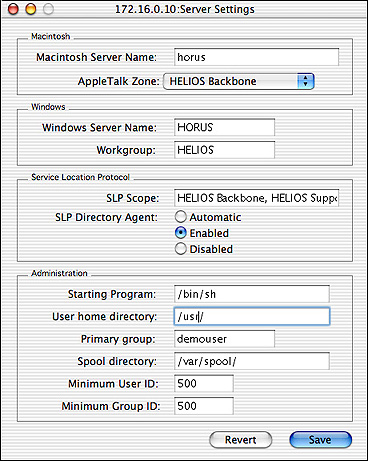Click the Starting Program field
This screenshot has width=368, height=461.
click(252, 294)
